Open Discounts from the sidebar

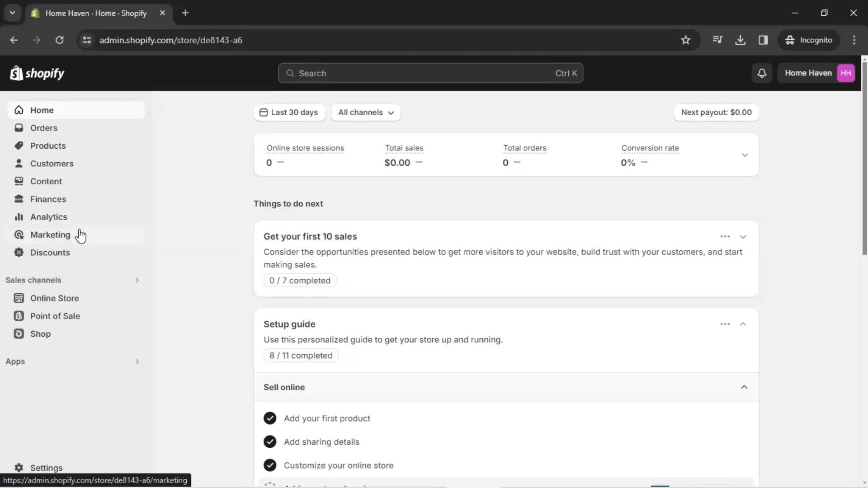point(50,253)
